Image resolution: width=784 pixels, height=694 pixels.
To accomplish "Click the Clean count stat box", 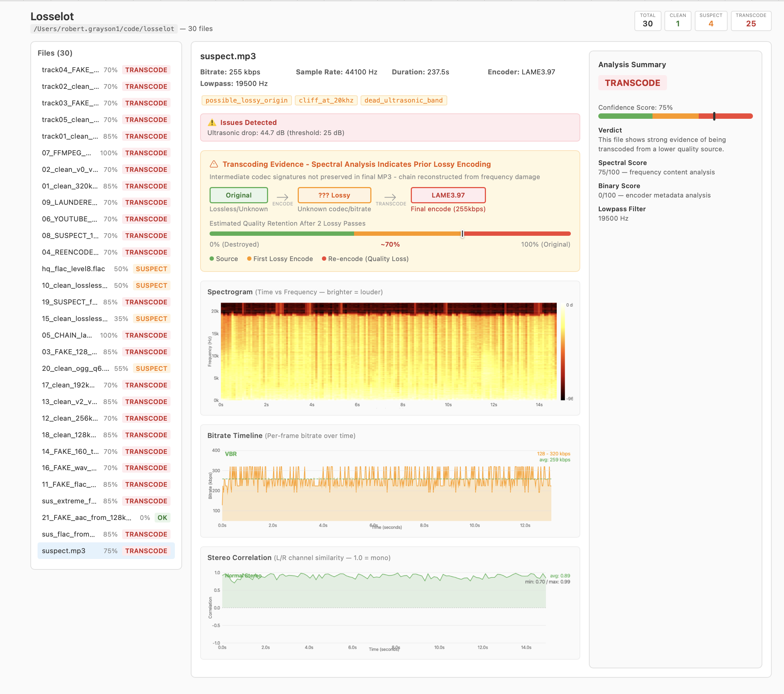I will click(x=677, y=21).
